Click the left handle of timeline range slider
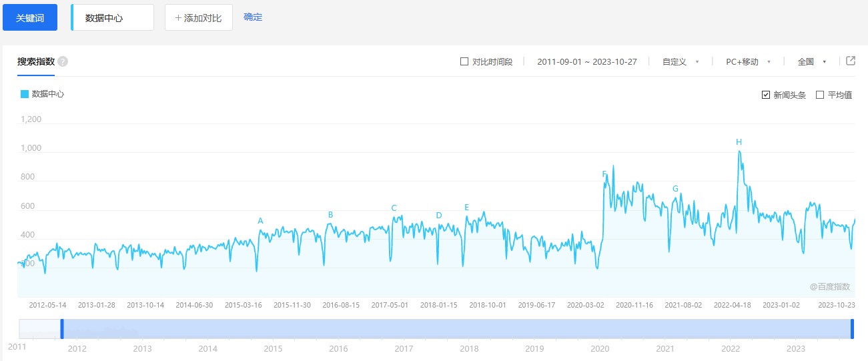The height and width of the screenshot is (361, 868). coord(62,329)
